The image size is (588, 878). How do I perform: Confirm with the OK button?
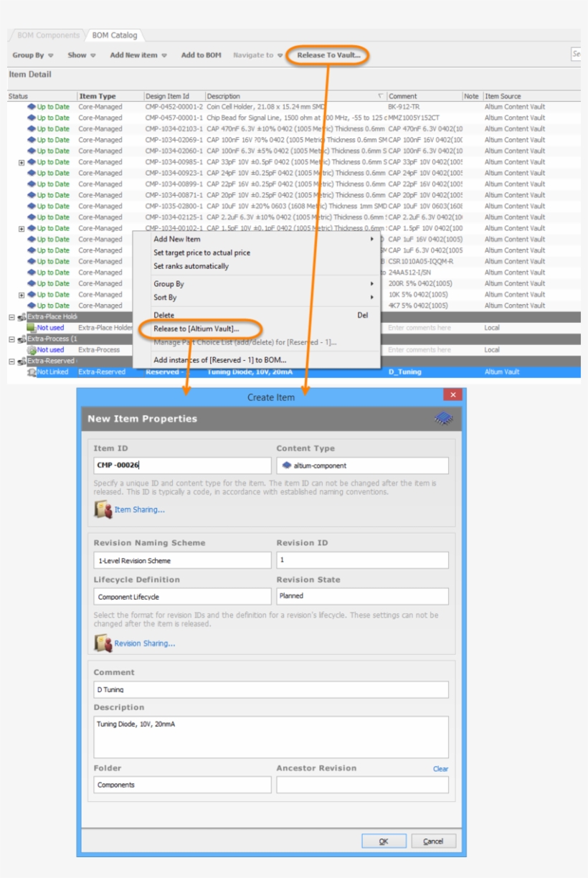pos(384,841)
